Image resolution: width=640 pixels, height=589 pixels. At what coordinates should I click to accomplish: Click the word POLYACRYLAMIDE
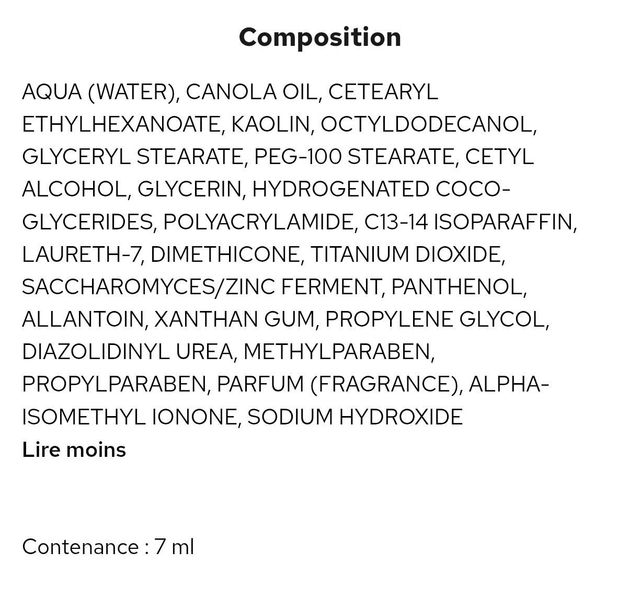pyautogui.click(x=258, y=222)
